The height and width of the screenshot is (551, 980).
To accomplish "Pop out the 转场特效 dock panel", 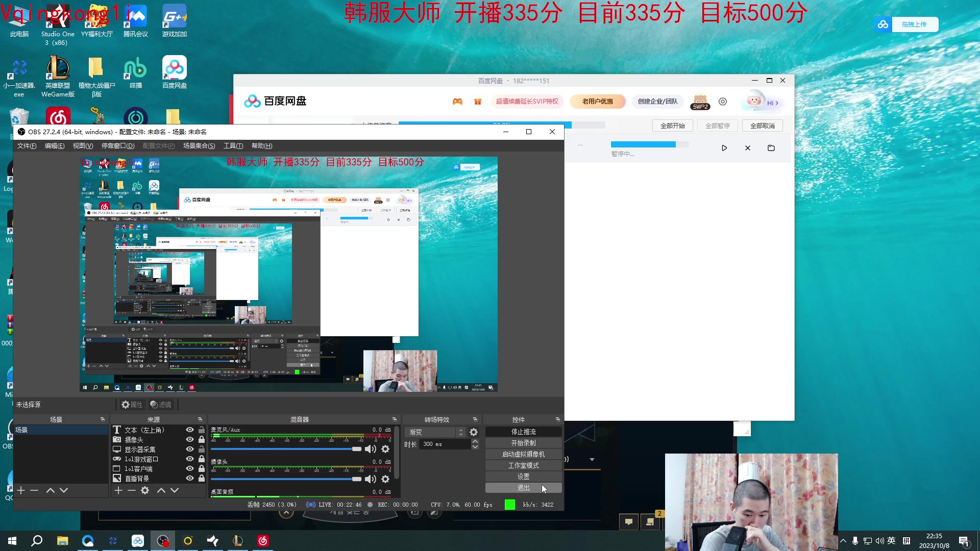I will pyautogui.click(x=475, y=419).
